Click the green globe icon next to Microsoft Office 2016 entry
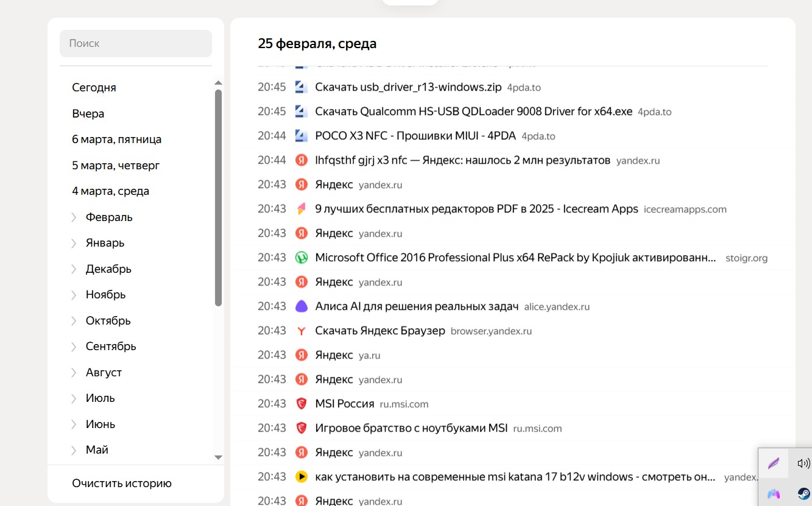Viewport: 812px width, 506px height. click(x=301, y=258)
